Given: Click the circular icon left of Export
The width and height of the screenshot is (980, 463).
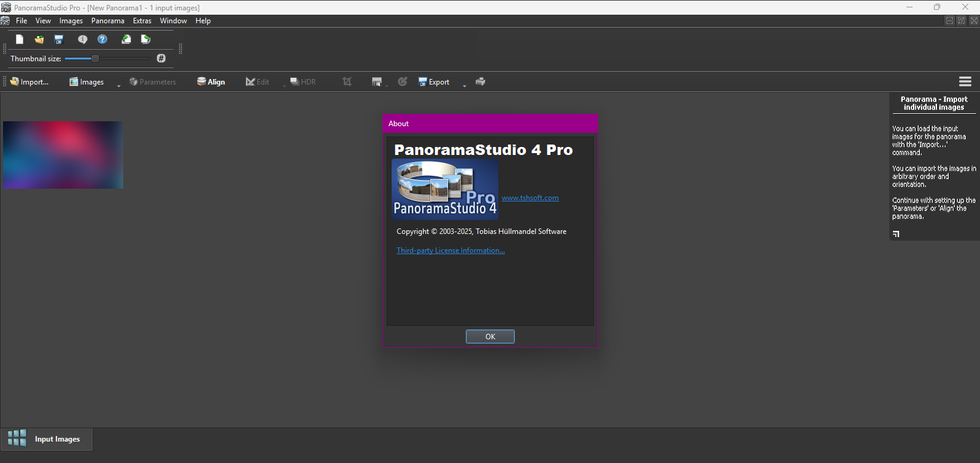Looking at the screenshot, I should [x=403, y=81].
